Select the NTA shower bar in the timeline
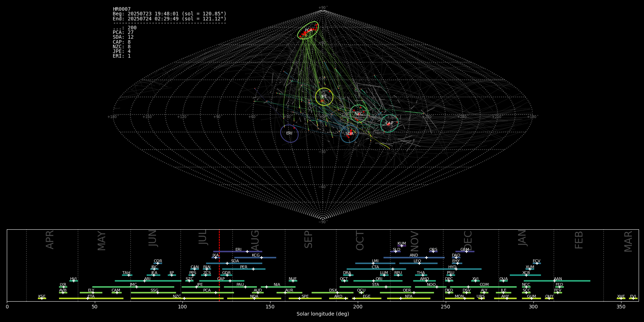Image resolution: width=644 pixels, height=322 pixels. click(409, 298)
